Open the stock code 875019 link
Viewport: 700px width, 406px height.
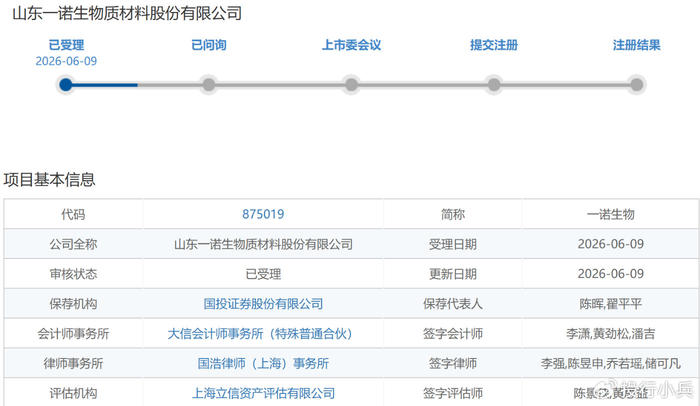[263, 214]
